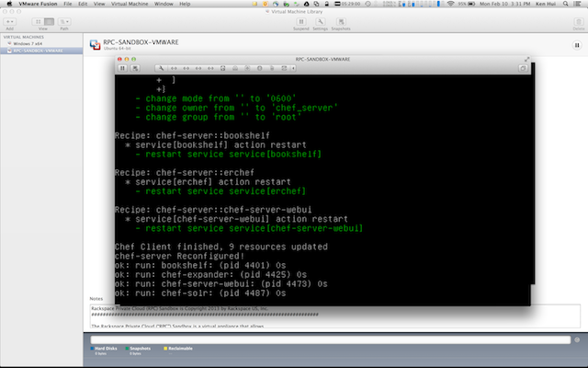Click Ken Hui user menu
588x368 pixels.
tap(546, 4)
